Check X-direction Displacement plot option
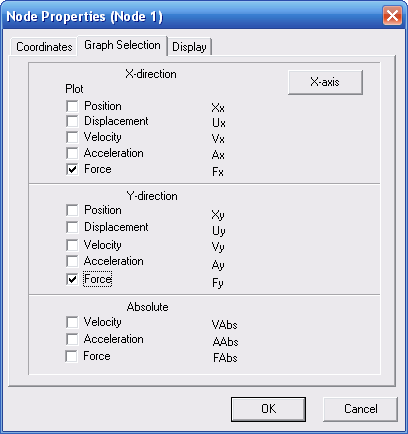The image size is (408, 434). (72, 121)
